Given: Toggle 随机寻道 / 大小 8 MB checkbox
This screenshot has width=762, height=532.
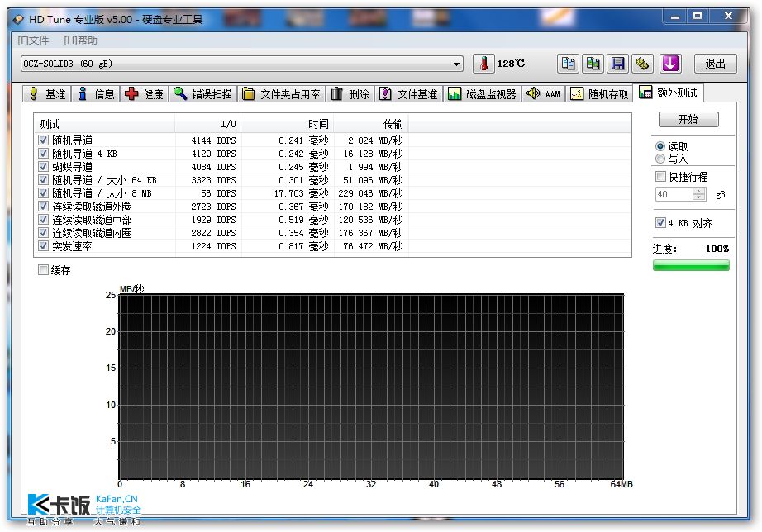Looking at the screenshot, I should [43, 192].
